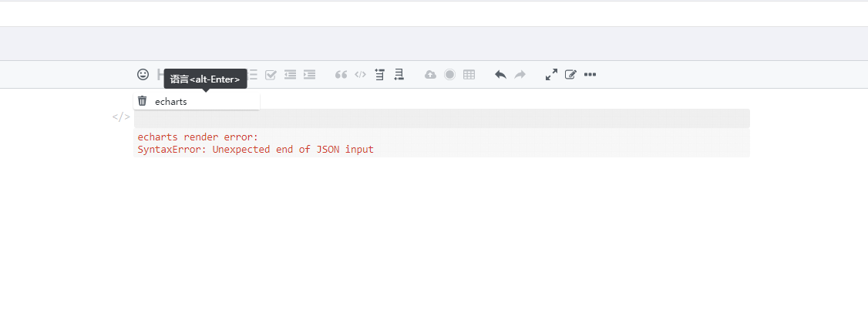The image size is (868, 334).
Task: Outdent the current list item
Action: pos(290,74)
